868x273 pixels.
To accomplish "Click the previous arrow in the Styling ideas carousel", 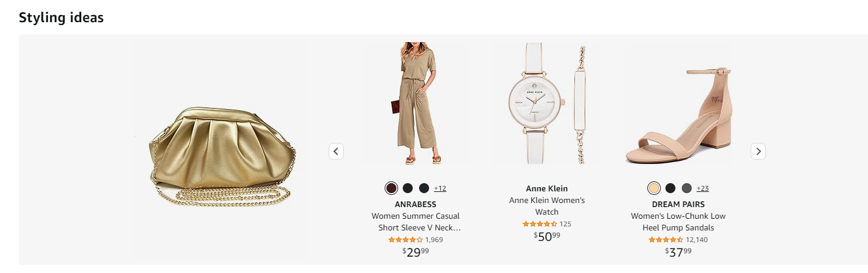I will (x=336, y=151).
